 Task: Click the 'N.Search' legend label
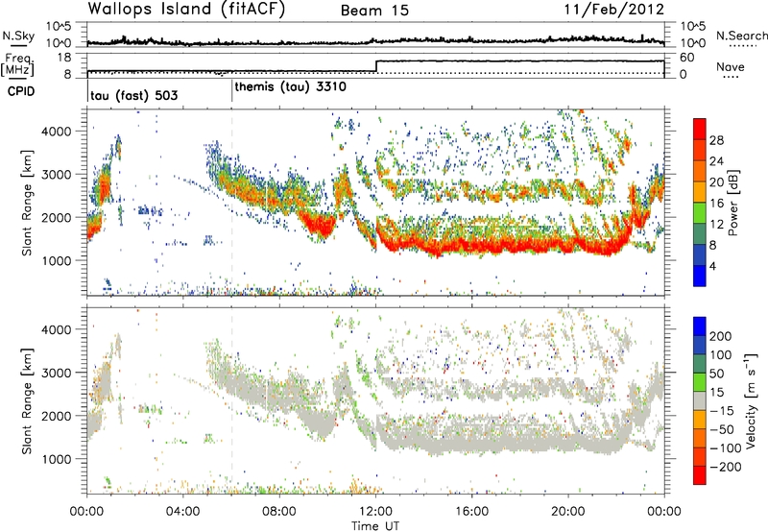[x=741, y=36]
